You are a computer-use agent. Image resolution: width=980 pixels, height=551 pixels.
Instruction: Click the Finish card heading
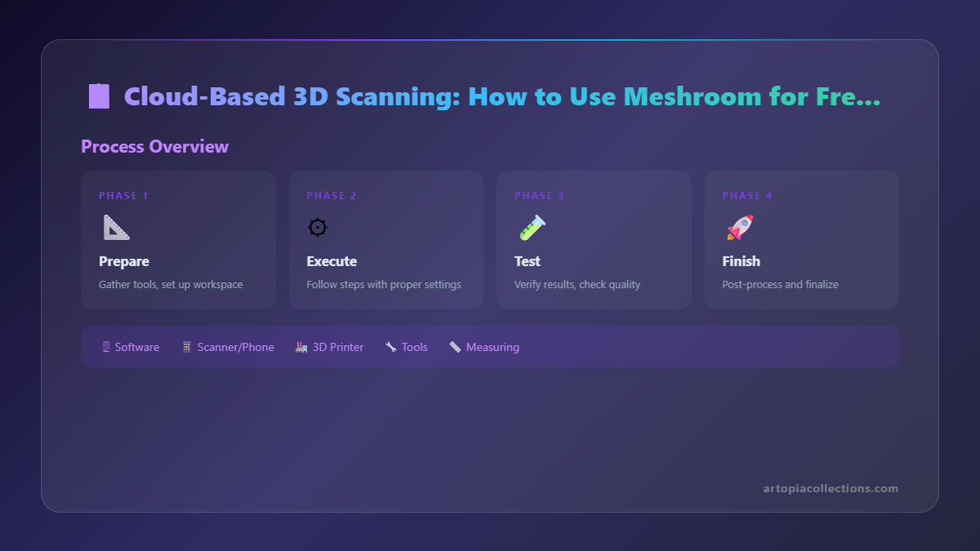click(x=742, y=261)
